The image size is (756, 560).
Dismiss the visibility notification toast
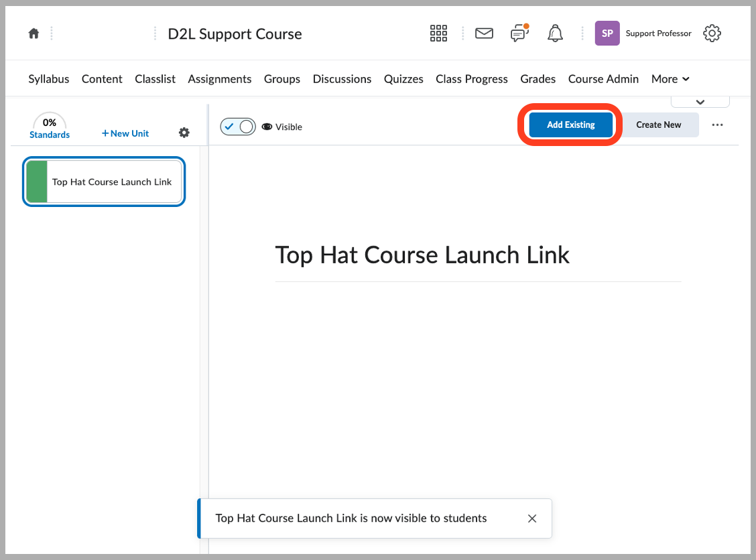coord(531,518)
